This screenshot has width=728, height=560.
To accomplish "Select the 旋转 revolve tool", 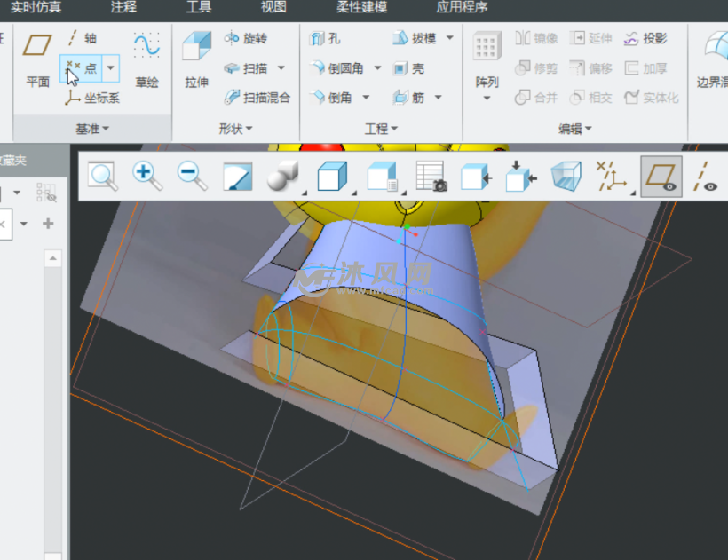I will tap(246, 38).
